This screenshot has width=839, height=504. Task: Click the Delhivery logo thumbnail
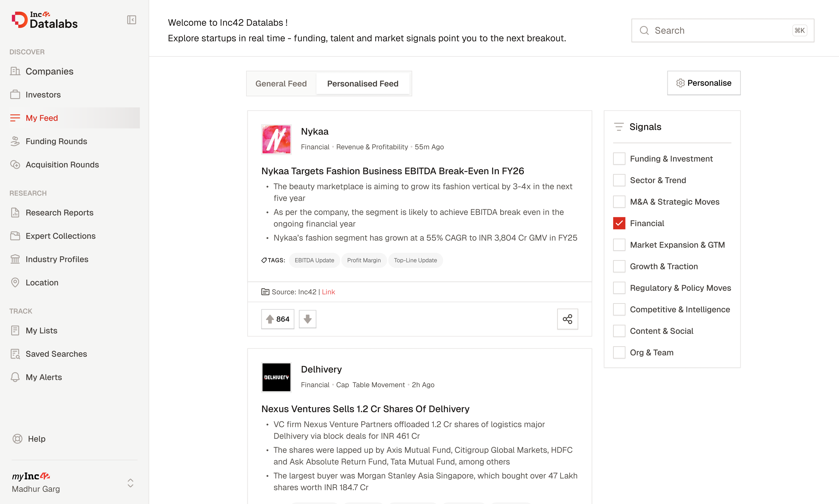click(x=276, y=377)
